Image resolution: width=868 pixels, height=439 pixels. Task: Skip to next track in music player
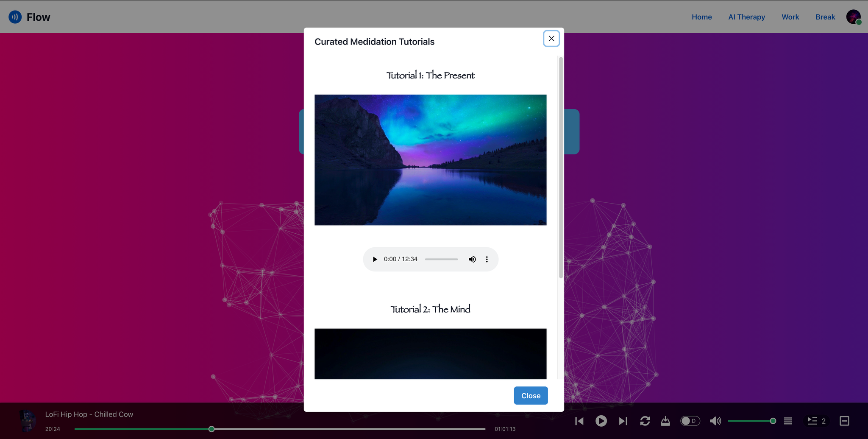coord(623,421)
